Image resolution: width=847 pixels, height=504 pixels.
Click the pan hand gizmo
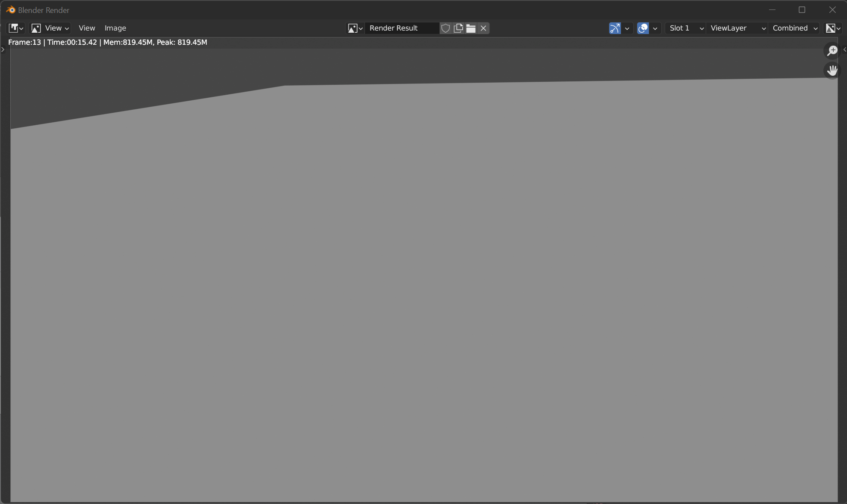click(x=832, y=70)
